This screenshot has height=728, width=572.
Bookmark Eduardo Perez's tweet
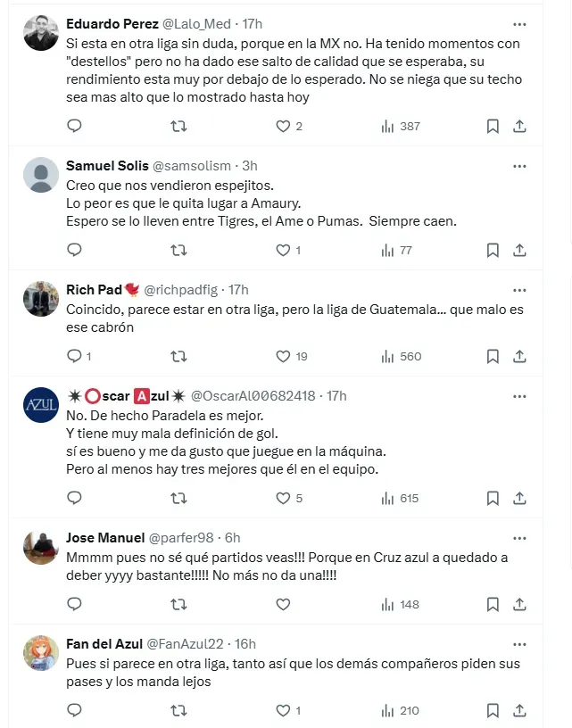click(492, 127)
